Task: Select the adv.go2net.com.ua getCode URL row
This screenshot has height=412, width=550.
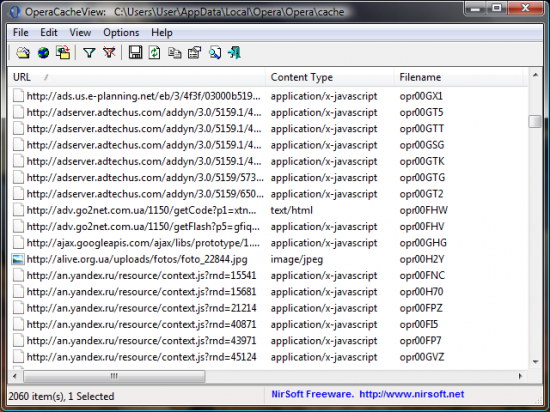Action: pos(141,210)
